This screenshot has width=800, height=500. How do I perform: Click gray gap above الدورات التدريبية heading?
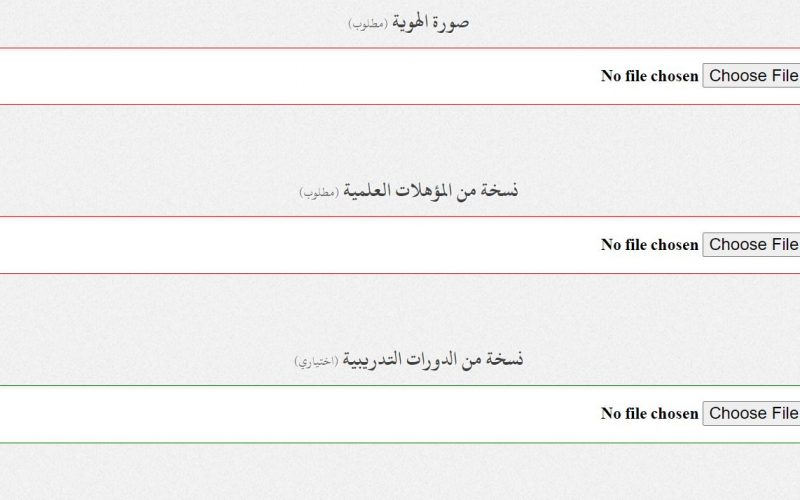(400, 309)
